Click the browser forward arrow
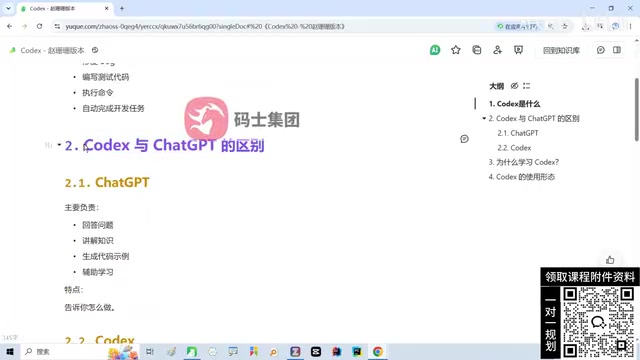 point(24,26)
